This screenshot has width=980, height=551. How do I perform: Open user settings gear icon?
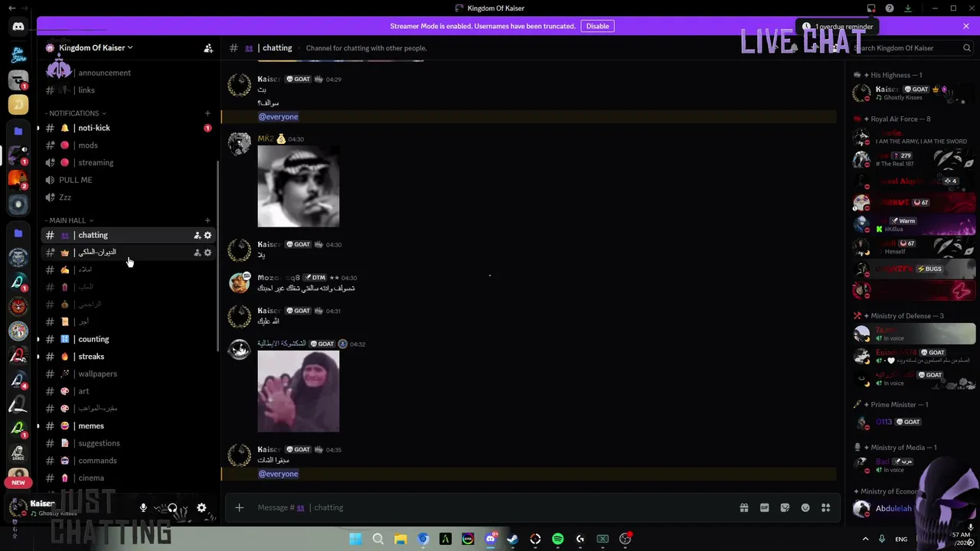coord(201,508)
